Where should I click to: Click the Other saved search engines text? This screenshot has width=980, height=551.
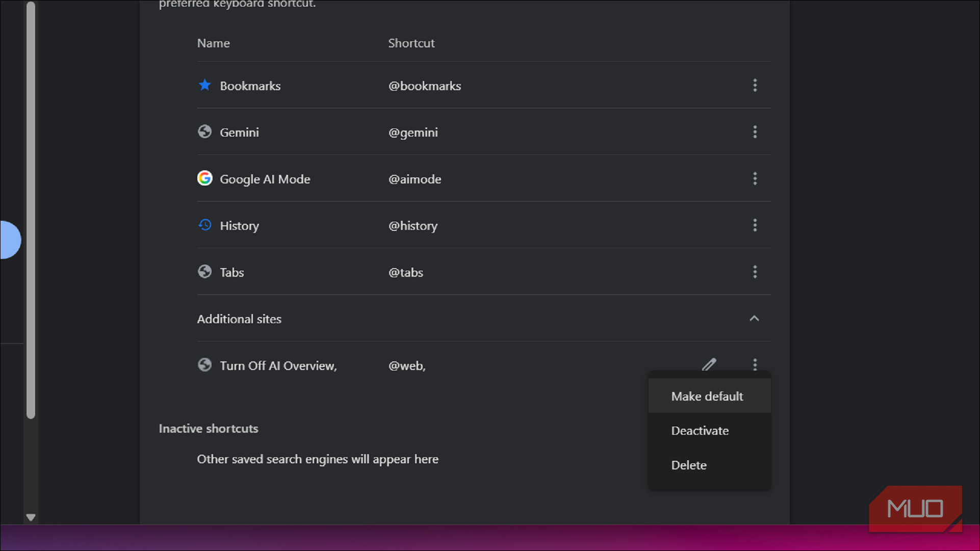pos(318,459)
